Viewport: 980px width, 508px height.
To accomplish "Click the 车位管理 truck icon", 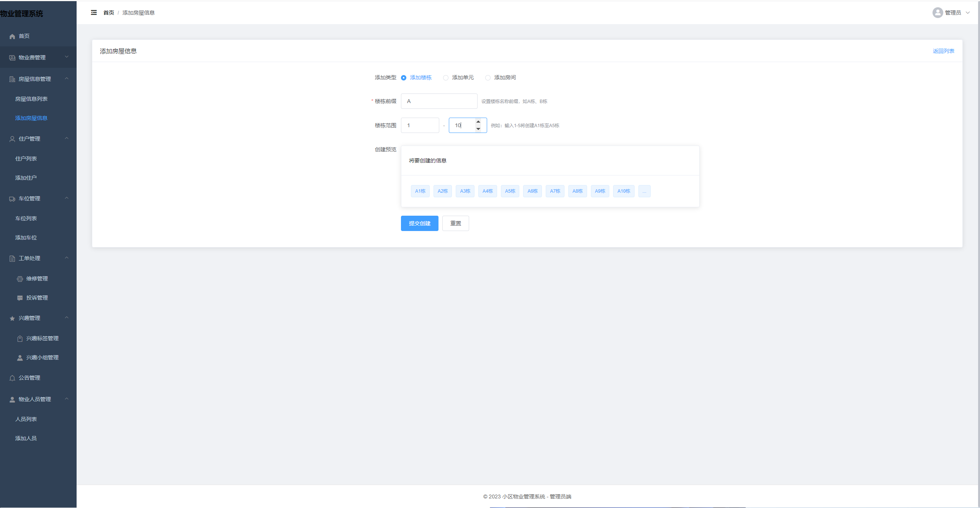I will tap(12, 199).
